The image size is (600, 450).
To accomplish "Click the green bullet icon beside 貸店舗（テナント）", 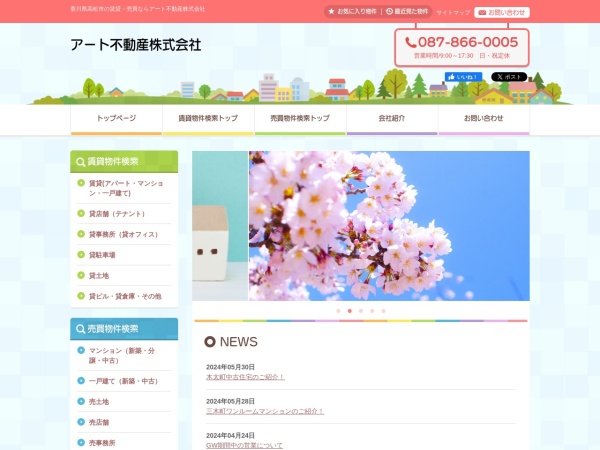I will [81, 214].
